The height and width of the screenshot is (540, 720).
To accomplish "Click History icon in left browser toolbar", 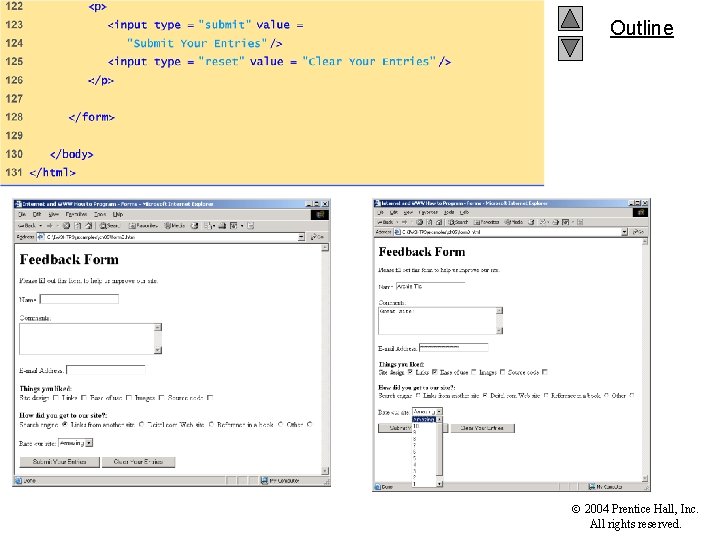I will point(195,225).
